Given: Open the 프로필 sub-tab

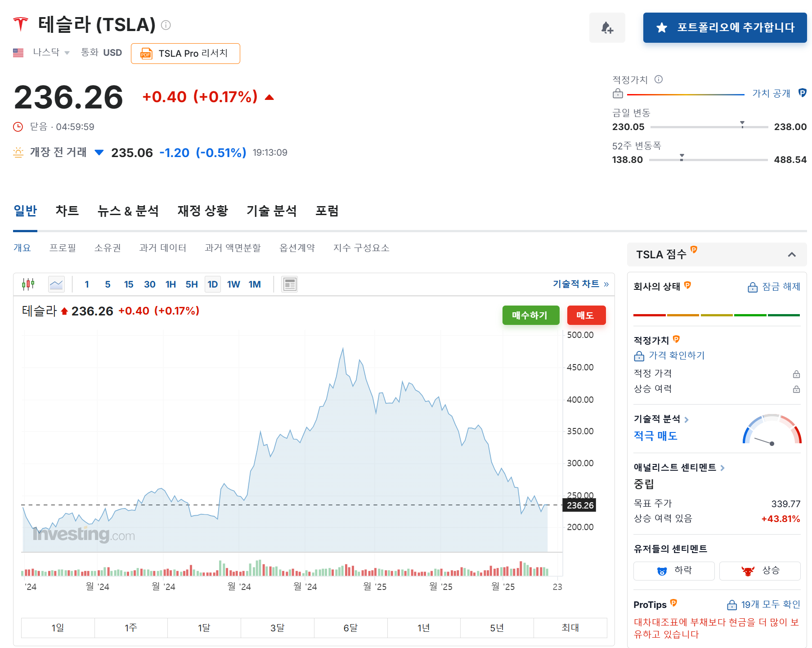Looking at the screenshot, I should coord(63,248).
